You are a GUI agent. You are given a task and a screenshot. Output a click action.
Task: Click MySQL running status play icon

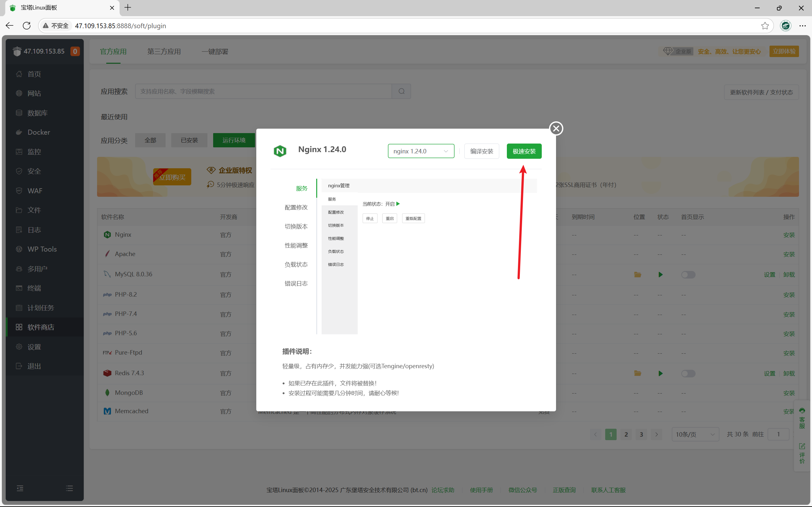(x=660, y=275)
